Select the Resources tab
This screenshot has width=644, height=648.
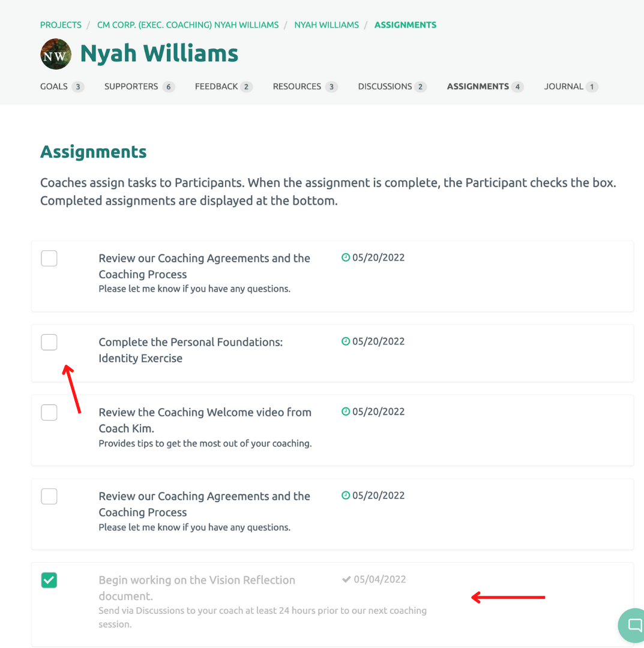305,86
